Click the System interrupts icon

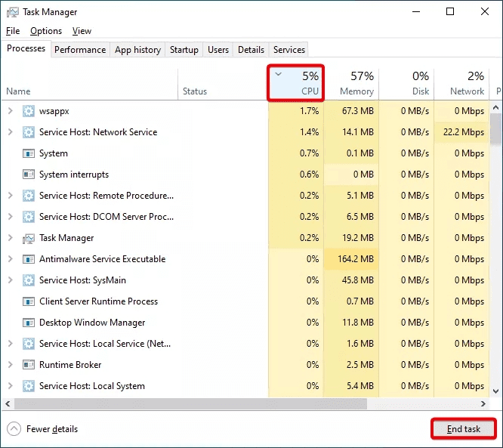point(29,175)
